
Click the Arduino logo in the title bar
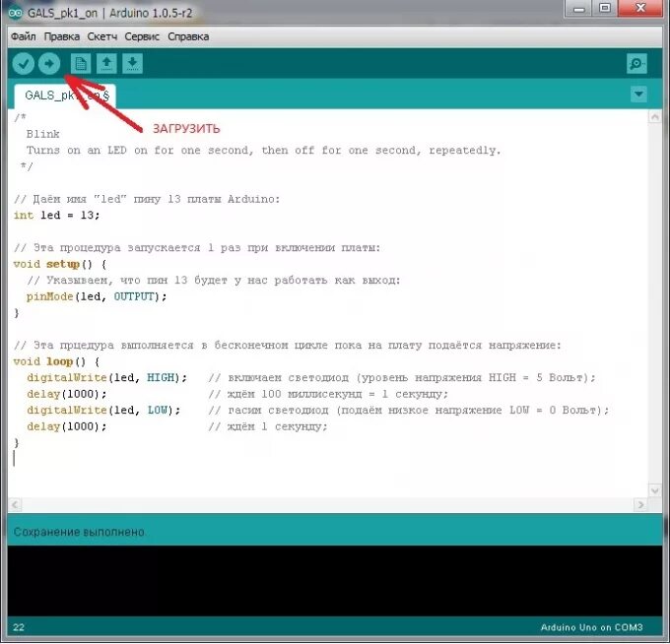pos(16,13)
